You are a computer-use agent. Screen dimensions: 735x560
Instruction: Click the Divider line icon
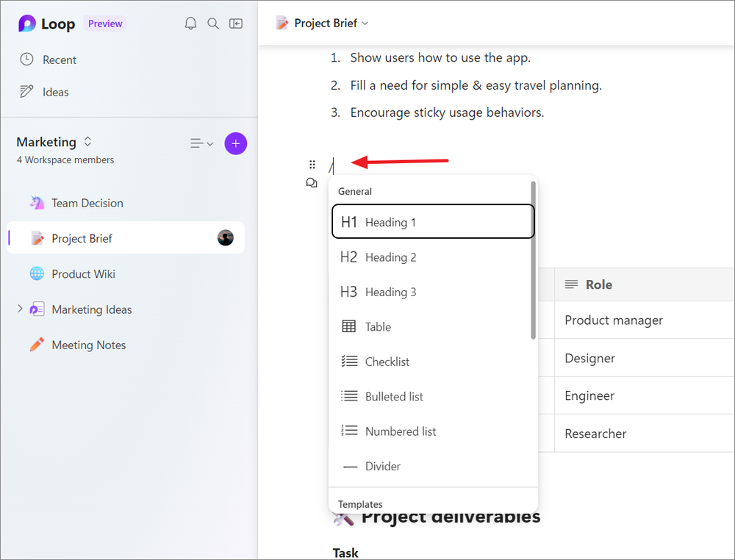point(350,467)
